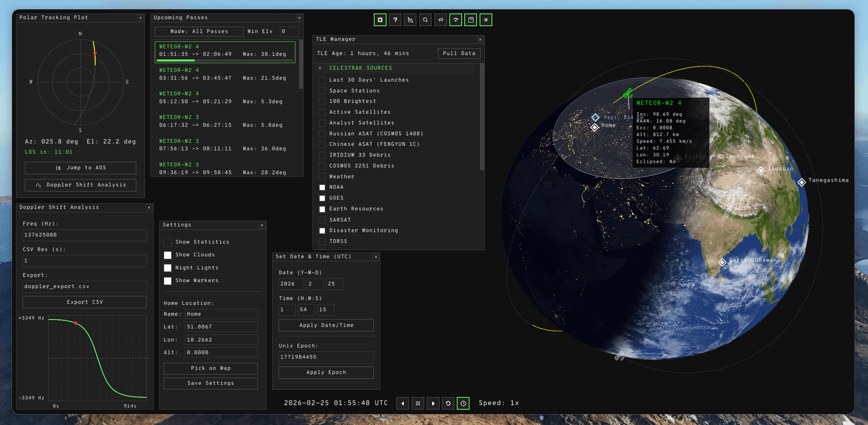Click the Pull Data button
Viewport: 868px width, 425px height.
point(459,53)
